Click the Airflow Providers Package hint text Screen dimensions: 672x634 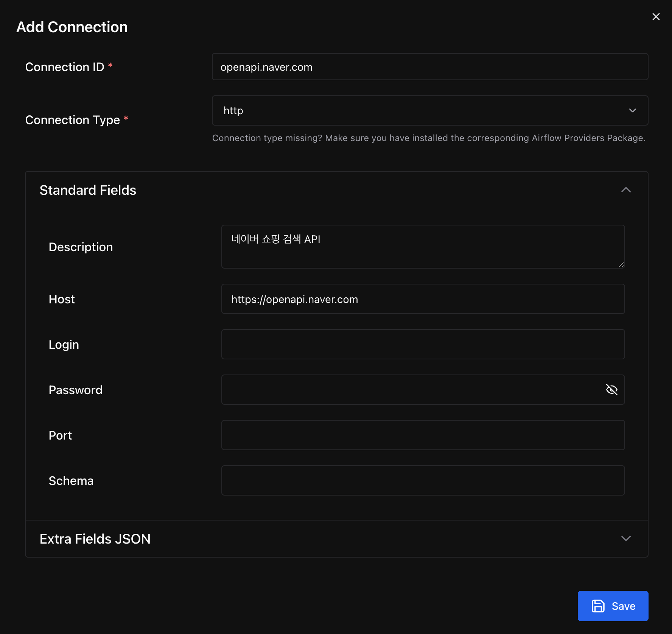point(429,138)
